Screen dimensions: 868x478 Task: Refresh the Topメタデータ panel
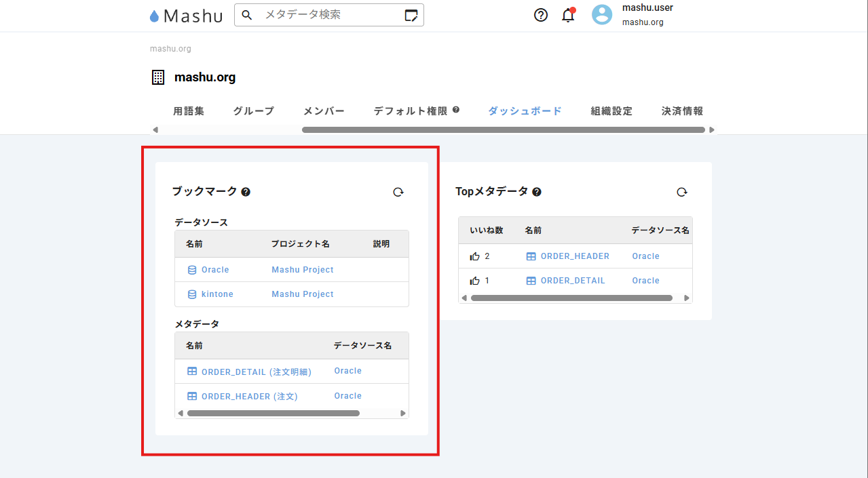click(682, 192)
